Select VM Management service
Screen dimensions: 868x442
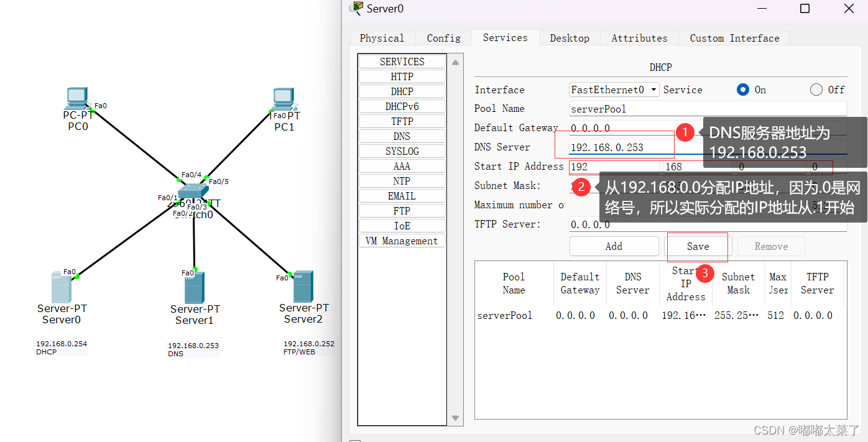402,241
